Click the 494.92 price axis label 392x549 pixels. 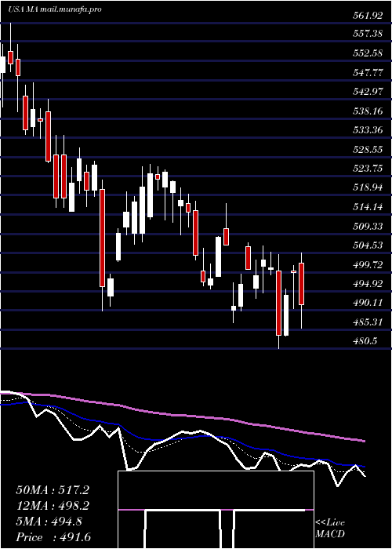tap(367, 284)
